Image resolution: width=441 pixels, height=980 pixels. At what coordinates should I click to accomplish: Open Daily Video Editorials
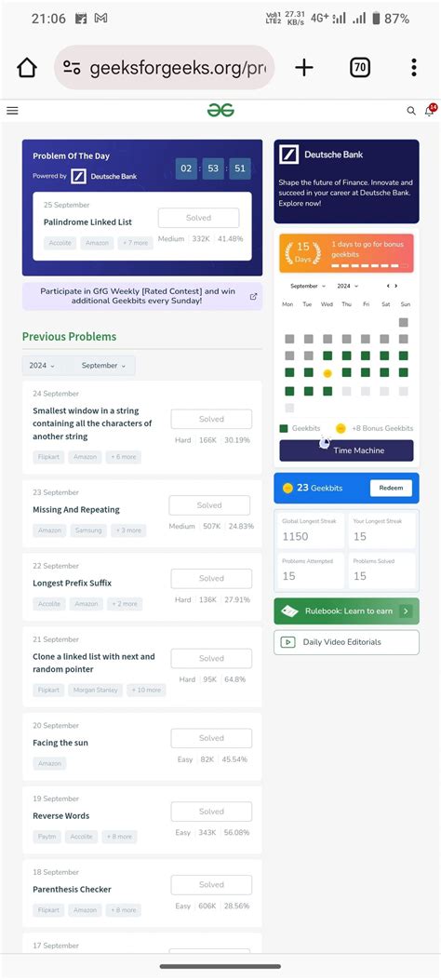point(346,642)
